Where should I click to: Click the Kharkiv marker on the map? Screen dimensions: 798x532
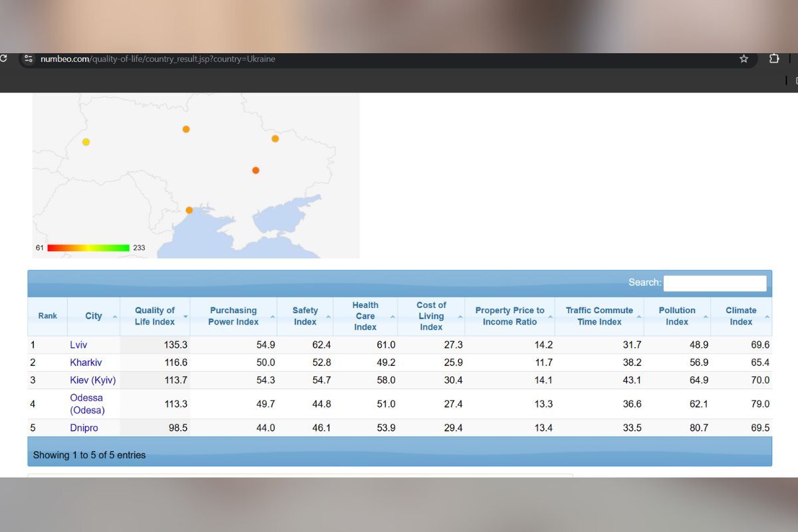[275, 139]
